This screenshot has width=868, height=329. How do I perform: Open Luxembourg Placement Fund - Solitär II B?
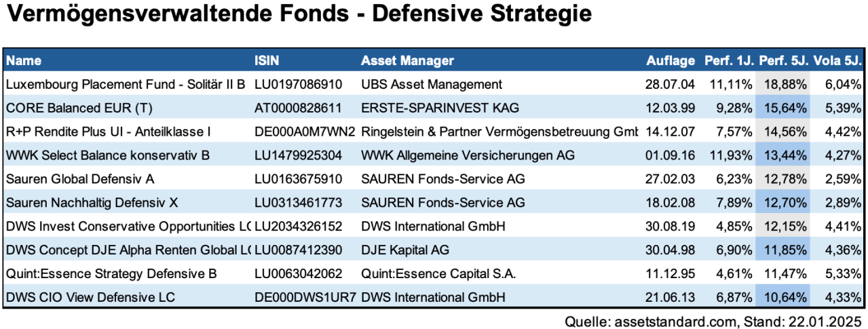pos(126,84)
